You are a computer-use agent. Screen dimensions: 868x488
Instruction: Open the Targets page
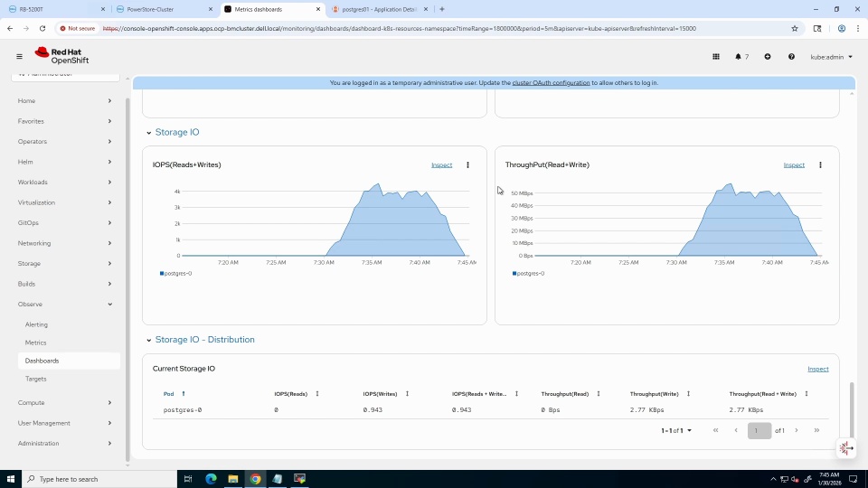[35, 379]
